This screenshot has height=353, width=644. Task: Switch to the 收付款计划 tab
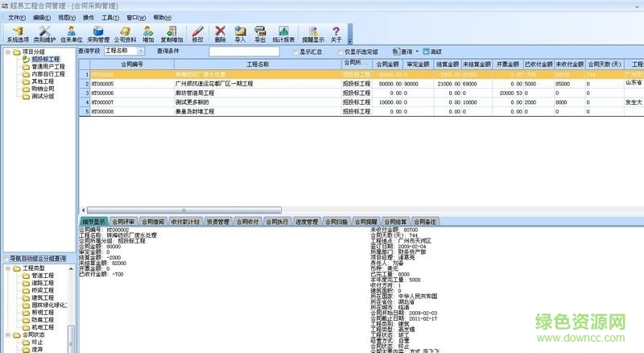click(x=186, y=221)
